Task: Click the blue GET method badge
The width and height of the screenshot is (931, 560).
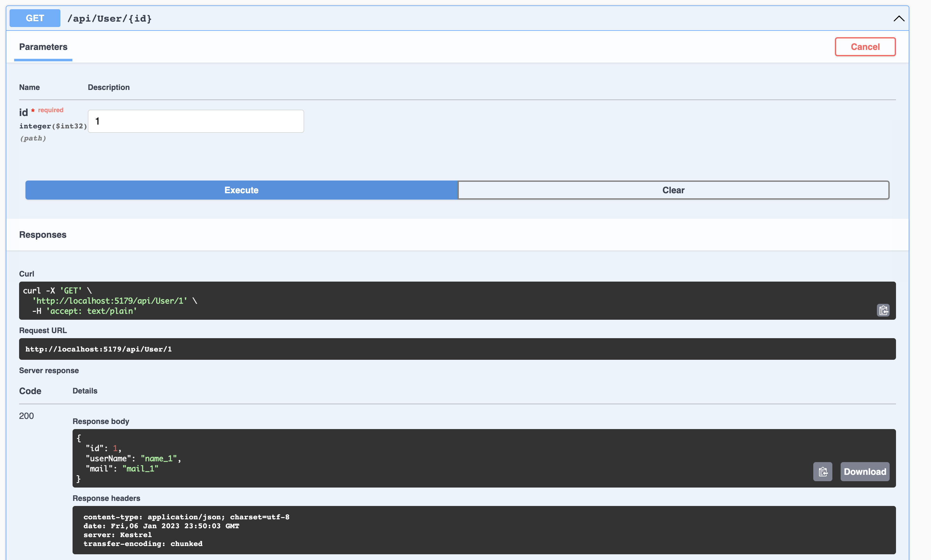Action: coord(35,18)
